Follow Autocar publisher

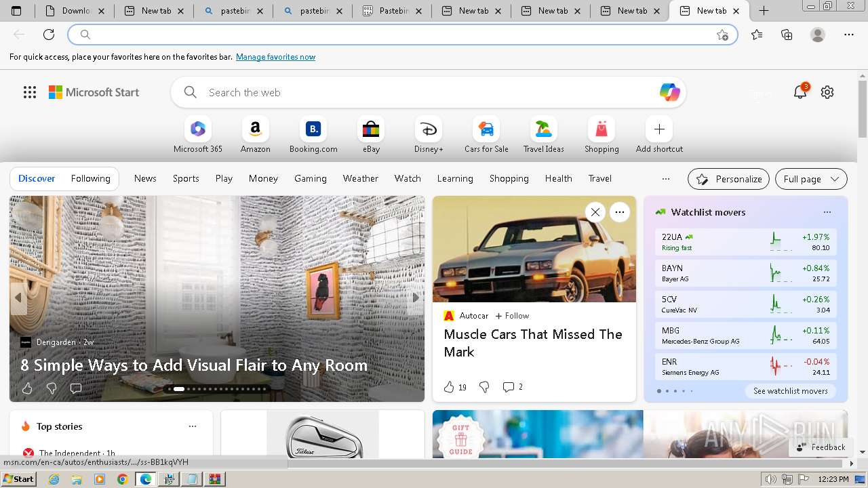click(x=512, y=316)
